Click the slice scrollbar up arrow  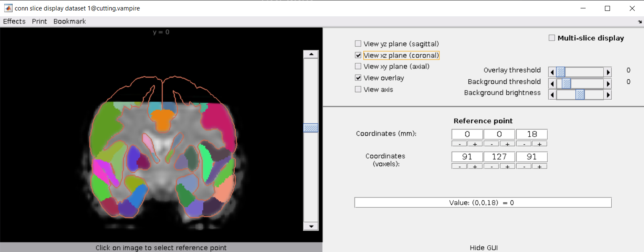pos(311,54)
